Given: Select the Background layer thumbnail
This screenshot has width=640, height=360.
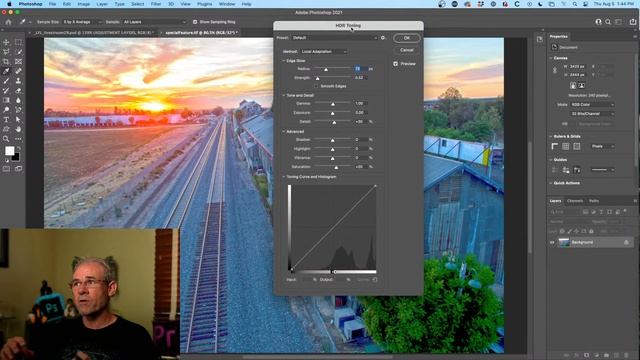Looking at the screenshot, I should (x=564, y=242).
